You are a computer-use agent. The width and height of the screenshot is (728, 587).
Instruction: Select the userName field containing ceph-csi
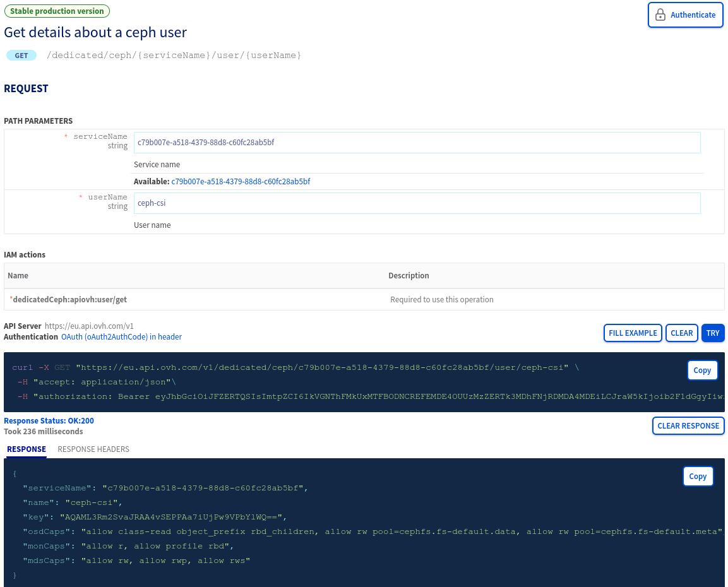pos(417,203)
